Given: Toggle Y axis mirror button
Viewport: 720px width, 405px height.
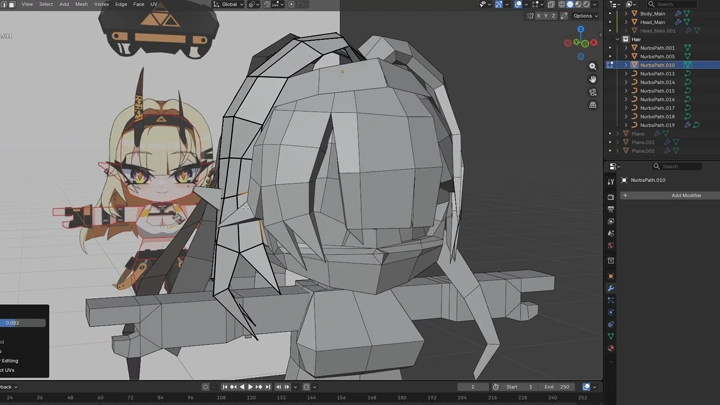Looking at the screenshot, I should [x=546, y=16].
